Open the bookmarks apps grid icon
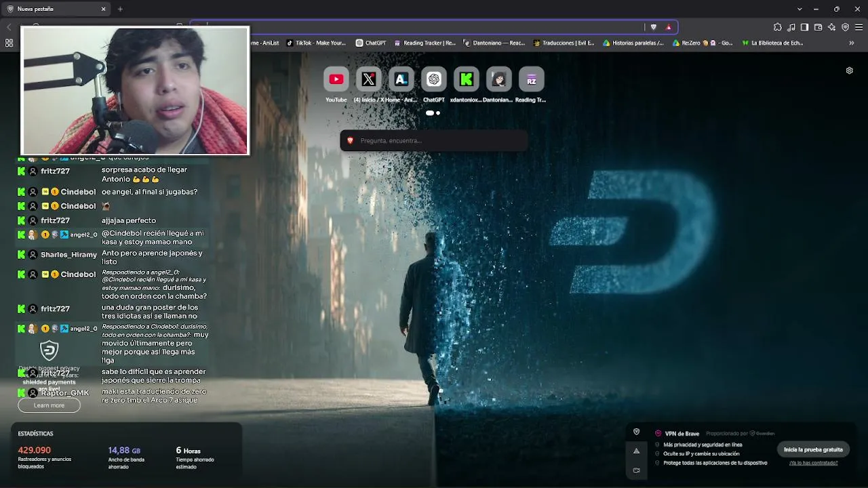 coord(9,43)
